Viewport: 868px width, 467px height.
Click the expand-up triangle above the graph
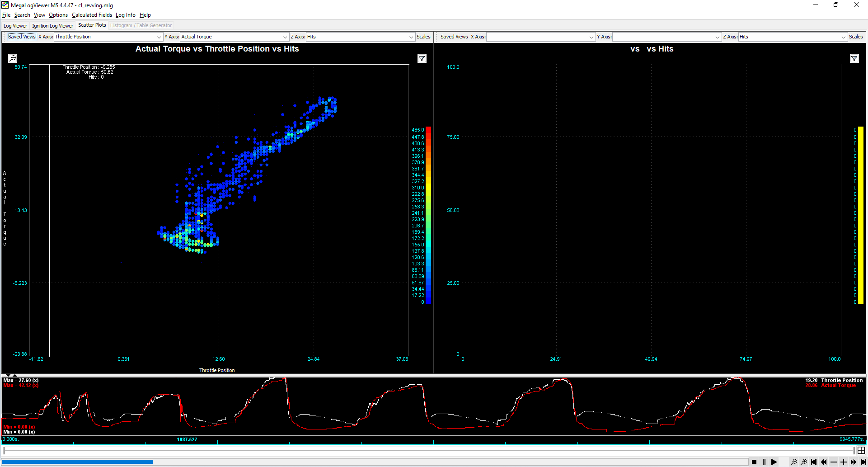click(15, 375)
